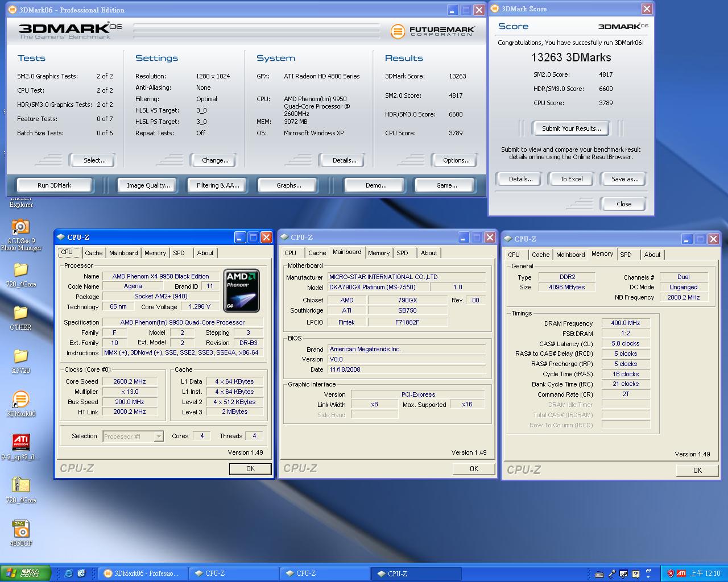Screen dimensions: 728x582
Task: Click Details... in 3DMark Score window
Action: coord(520,179)
